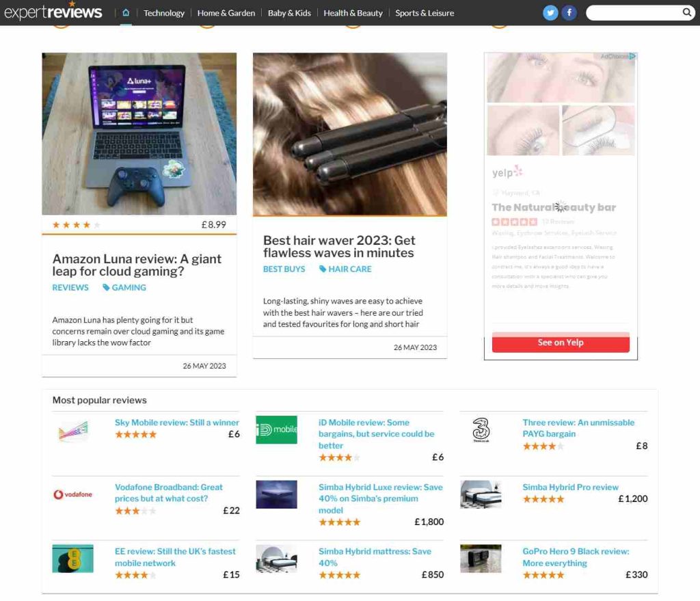Click the Expert Reviews logo
700x601 pixels.
click(x=53, y=12)
